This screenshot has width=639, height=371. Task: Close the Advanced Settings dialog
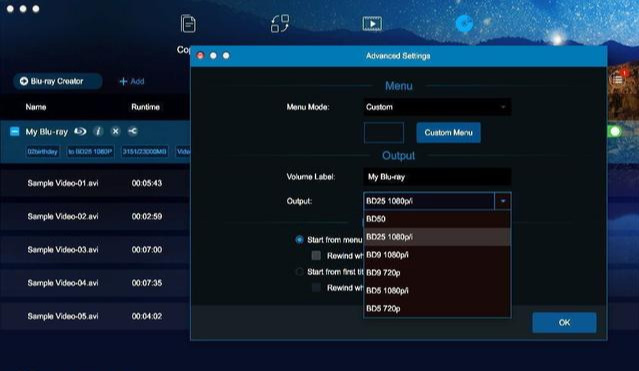[x=200, y=55]
